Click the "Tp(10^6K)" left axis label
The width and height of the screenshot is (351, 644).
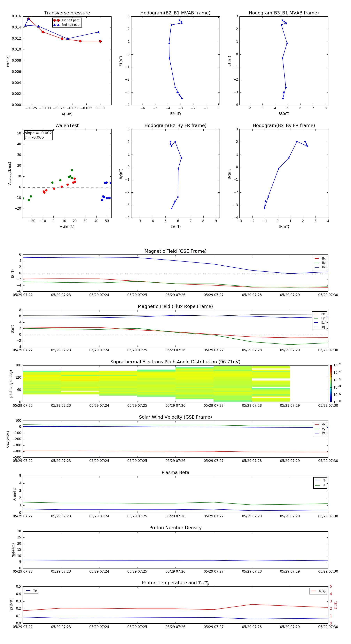pyautogui.click(x=11, y=605)
